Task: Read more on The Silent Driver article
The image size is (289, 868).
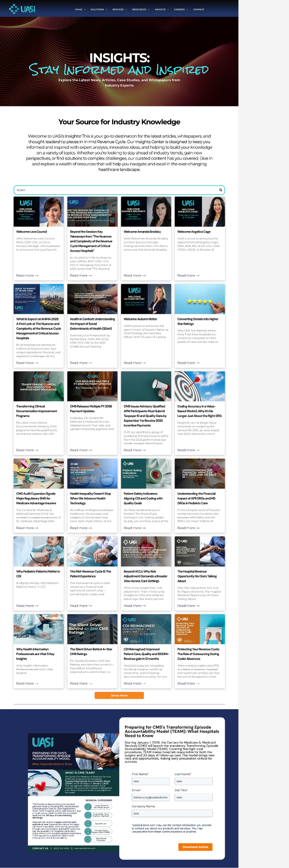Action: (81, 684)
